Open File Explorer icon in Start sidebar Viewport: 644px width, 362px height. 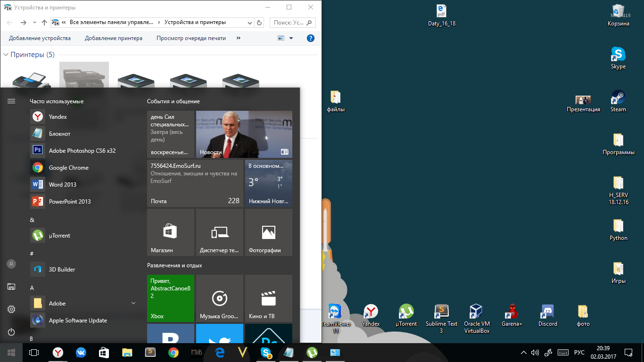pyautogui.click(x=11, y=287)
